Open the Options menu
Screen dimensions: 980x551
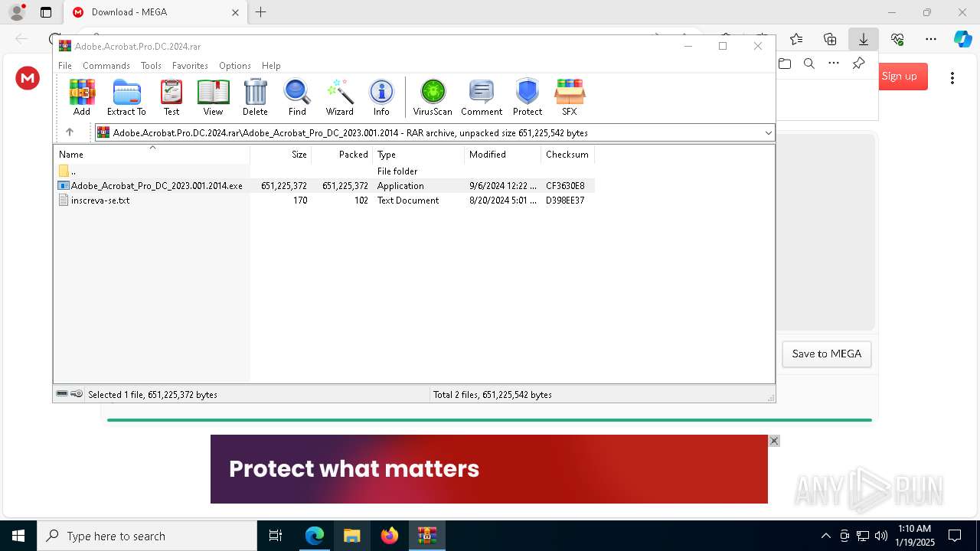(234, 66)
